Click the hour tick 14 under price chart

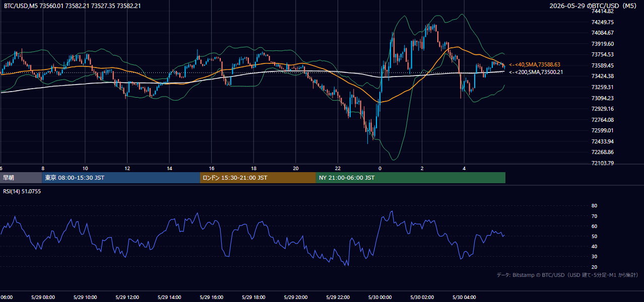coord(169,169)
